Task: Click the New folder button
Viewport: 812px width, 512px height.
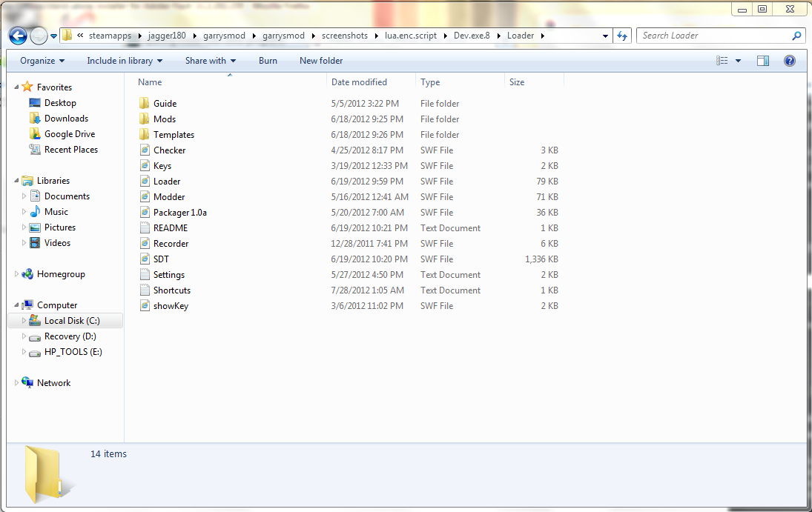Action: (x=320, y=61)
